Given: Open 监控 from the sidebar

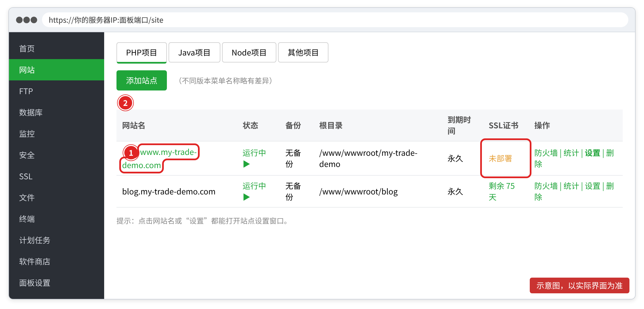Looking at the screenshot, I should [x=56, y=134].
